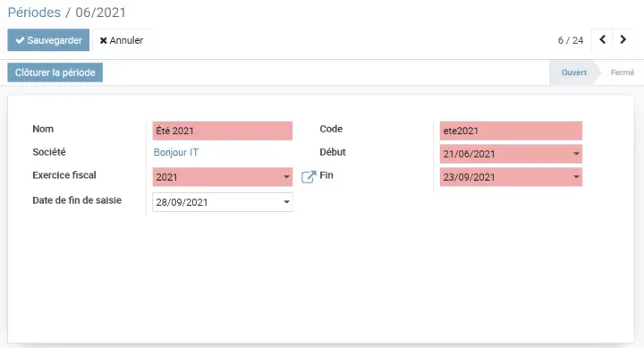This screenshot has height=348, width=644.
Task: Click the 6 / 24 pager counter
Action: 570,40
